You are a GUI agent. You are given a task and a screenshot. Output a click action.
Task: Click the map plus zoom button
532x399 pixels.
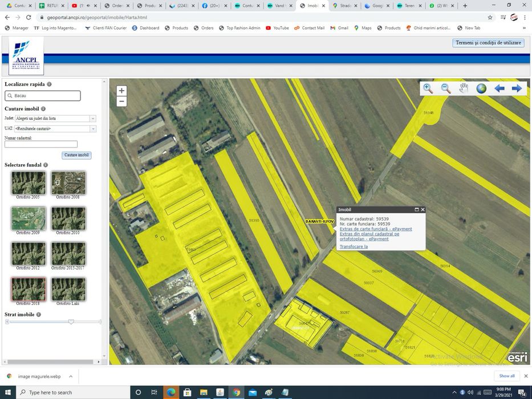click(121, 91)
